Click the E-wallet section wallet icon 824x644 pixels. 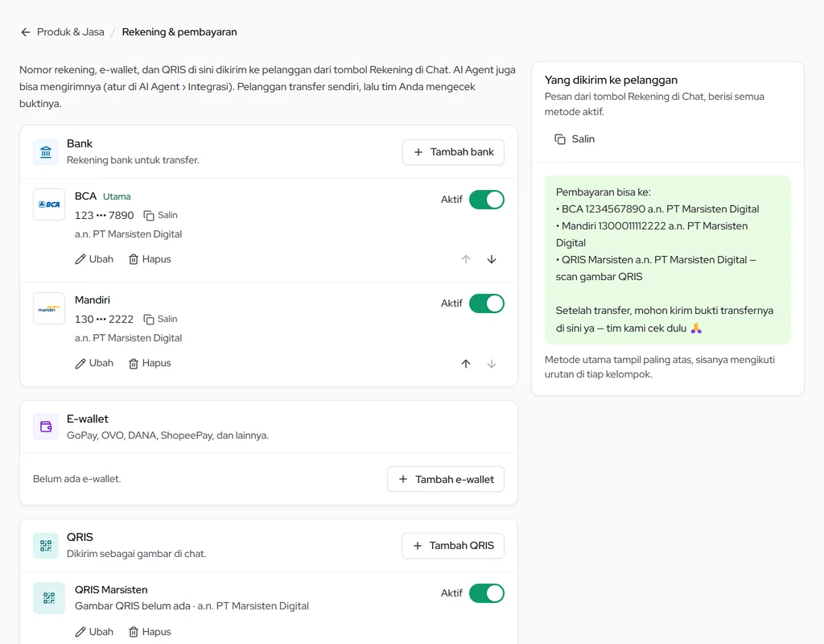coord(46,427)
